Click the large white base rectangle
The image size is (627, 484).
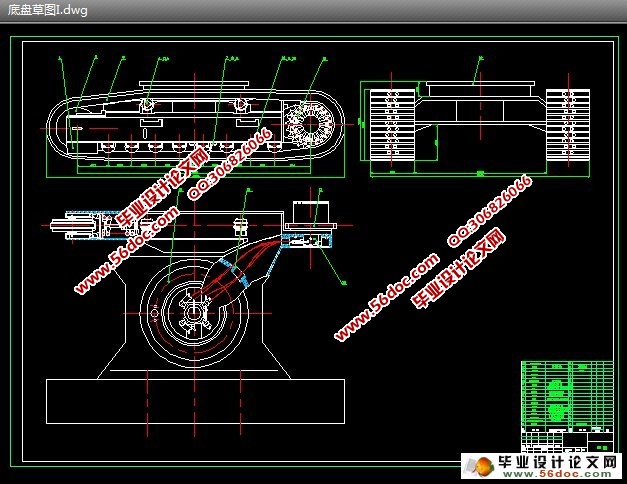[195, 401]
